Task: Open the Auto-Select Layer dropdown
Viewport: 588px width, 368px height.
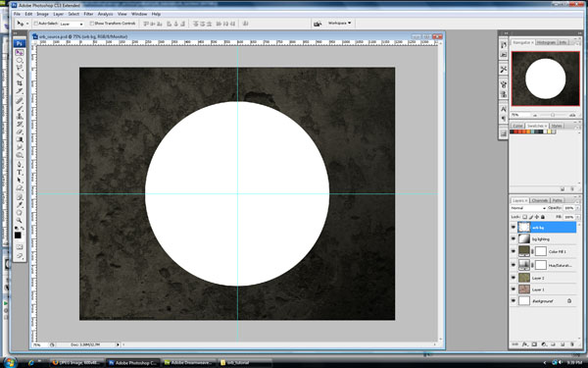Action: [x=72, y=24]
